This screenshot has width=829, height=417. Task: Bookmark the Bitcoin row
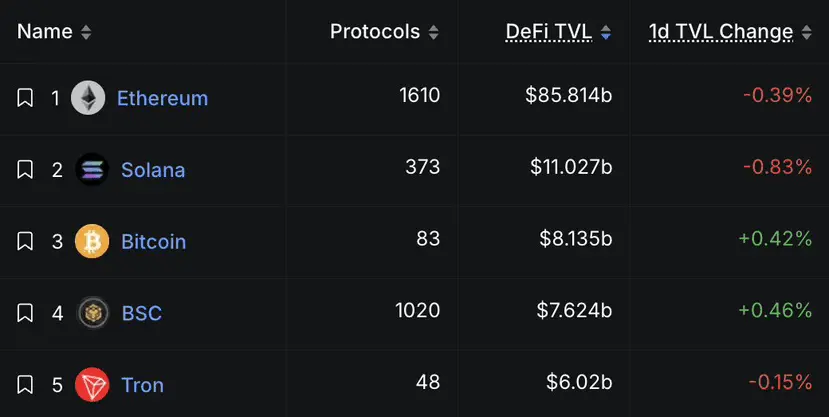(25, 242)
